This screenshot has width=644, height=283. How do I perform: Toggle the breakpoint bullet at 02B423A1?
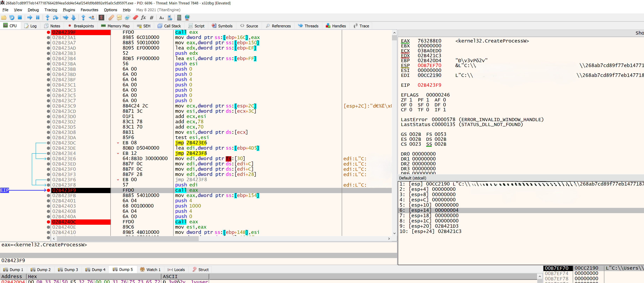point(48,38)
